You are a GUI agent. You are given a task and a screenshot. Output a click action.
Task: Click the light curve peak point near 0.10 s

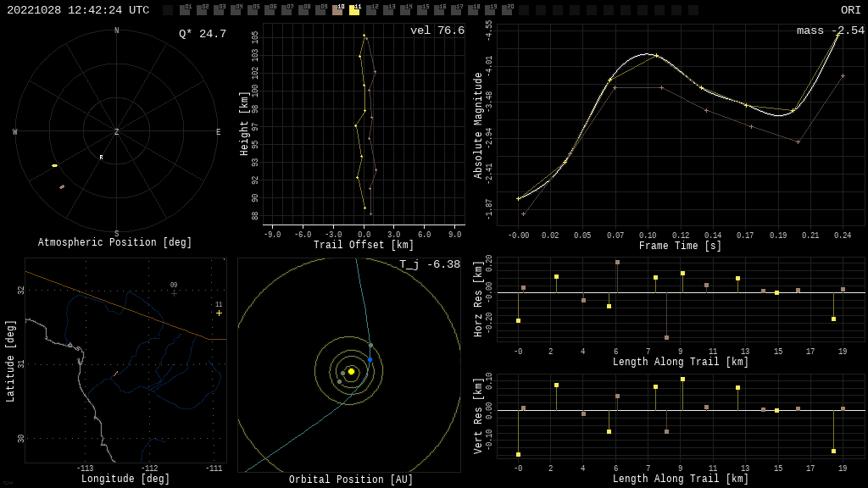(x=657, y=55)
